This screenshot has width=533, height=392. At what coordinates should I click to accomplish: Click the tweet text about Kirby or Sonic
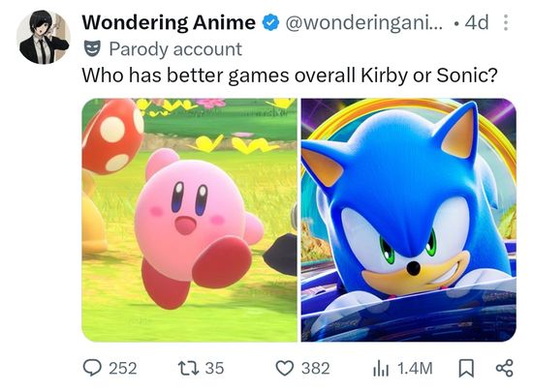[290, 75]
